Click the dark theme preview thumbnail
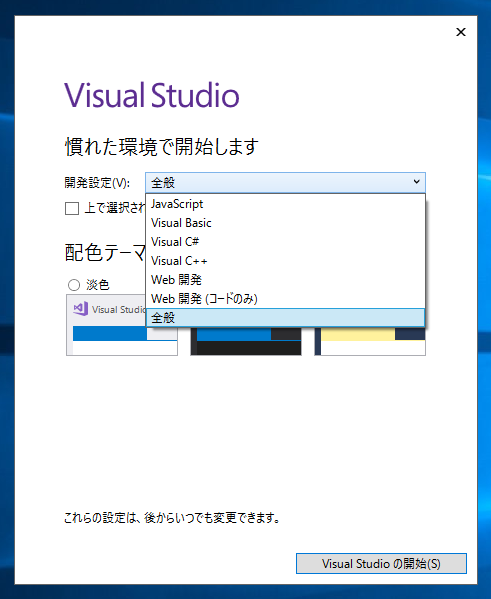The width and height of the screenshot is (491, 599). click(x=246, y=341)
